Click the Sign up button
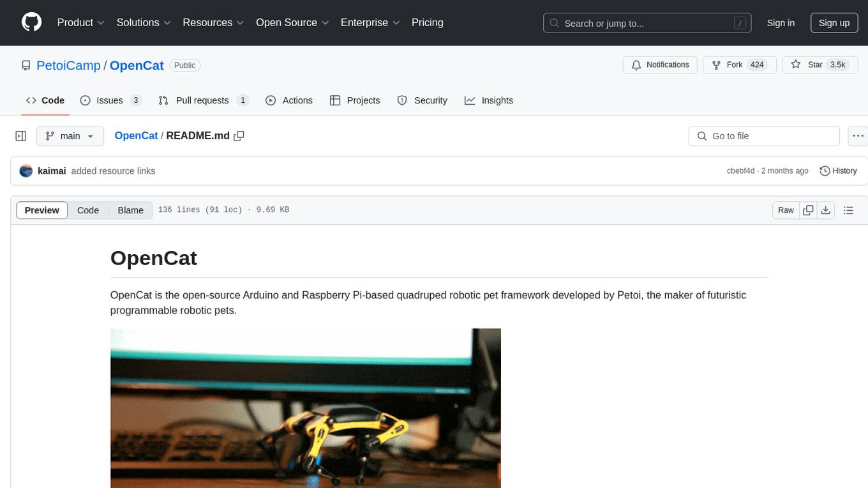This screenshot has height=488, width=868. point(834,23)
